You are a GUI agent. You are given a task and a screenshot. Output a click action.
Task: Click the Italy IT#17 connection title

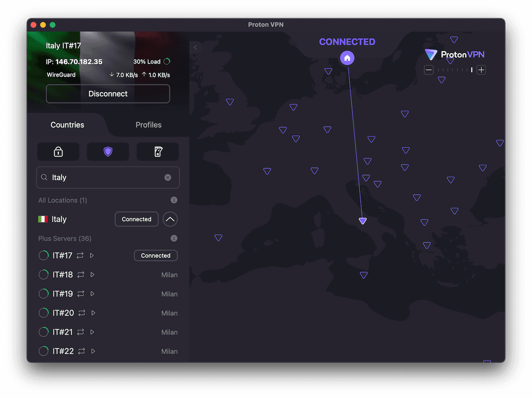pyautogui.click(x=63, y=46)
